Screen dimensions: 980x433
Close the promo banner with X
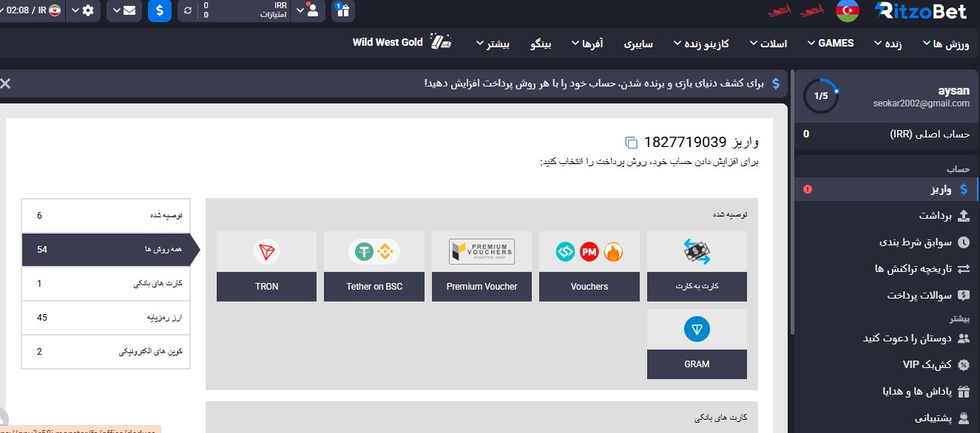click(5, 83)
